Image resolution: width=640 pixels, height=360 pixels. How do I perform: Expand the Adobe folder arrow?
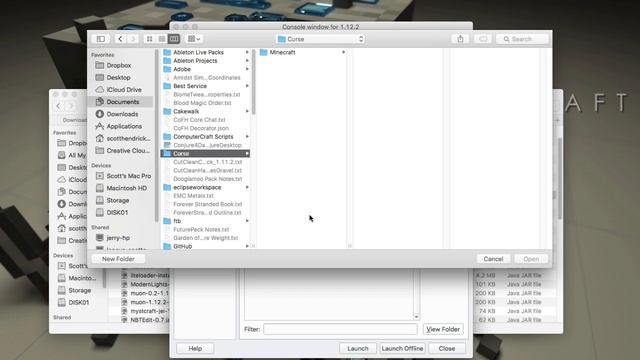click(247, 69)
